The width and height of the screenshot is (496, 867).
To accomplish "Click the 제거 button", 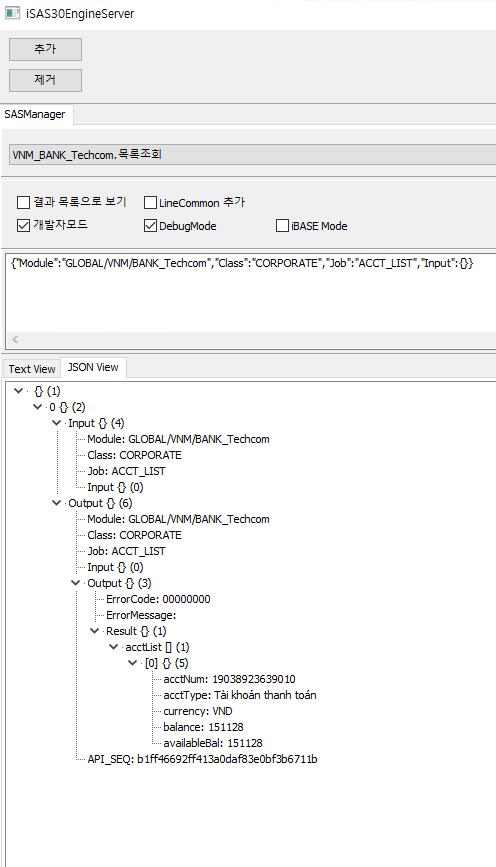I will pos(45,80).
